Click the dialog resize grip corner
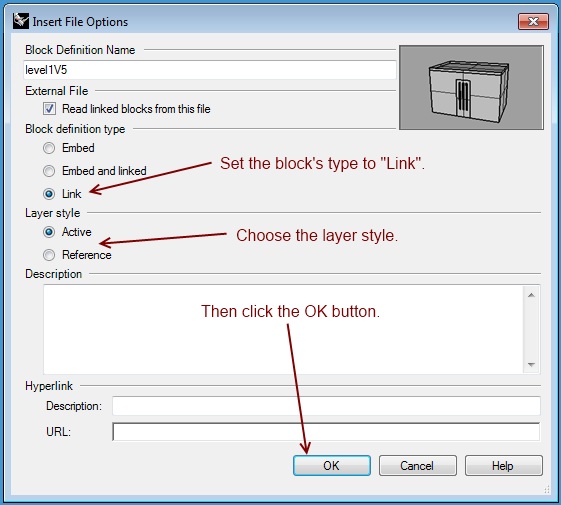 [x=547, y=489]
